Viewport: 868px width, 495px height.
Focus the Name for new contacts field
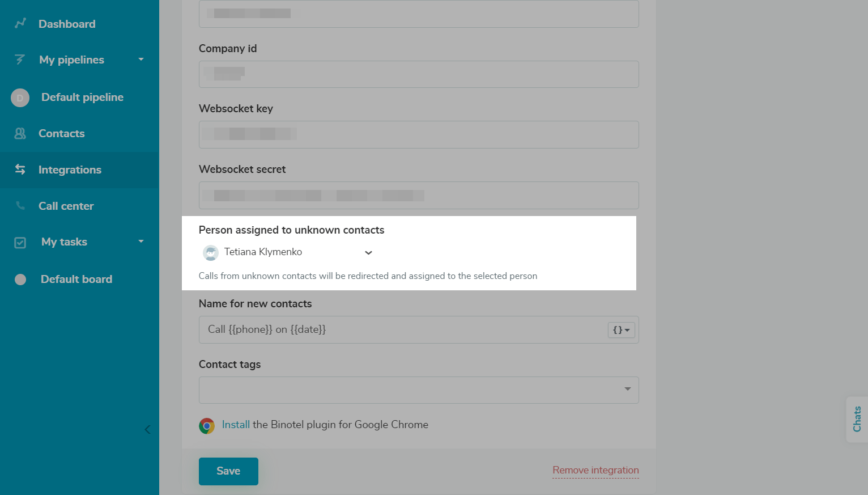click(402, 330)
